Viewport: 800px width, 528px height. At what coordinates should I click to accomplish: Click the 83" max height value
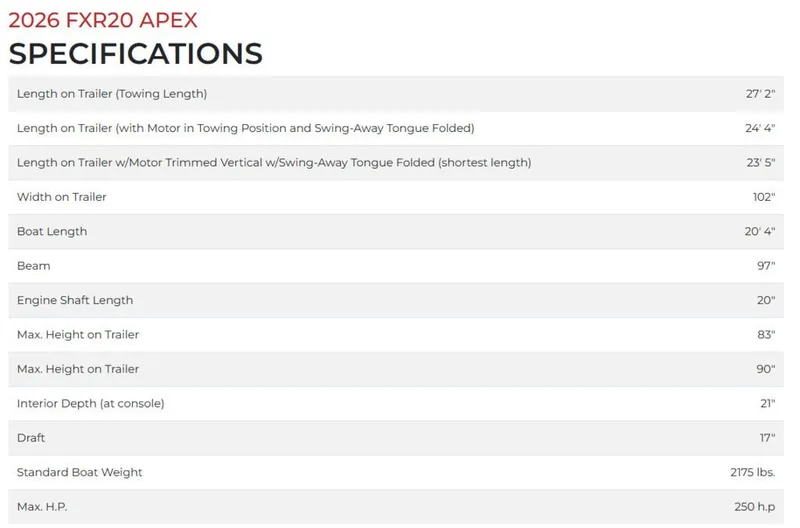coord(766,334)
